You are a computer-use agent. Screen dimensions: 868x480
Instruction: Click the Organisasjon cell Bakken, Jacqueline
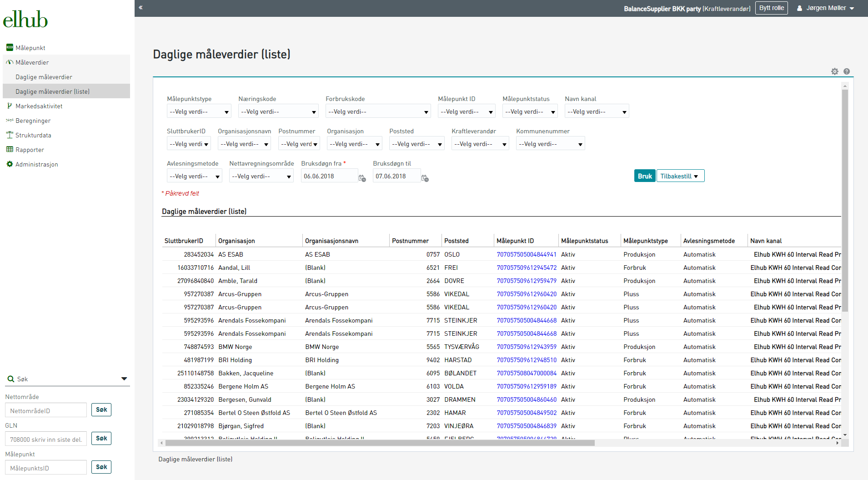tap(246, 373)
